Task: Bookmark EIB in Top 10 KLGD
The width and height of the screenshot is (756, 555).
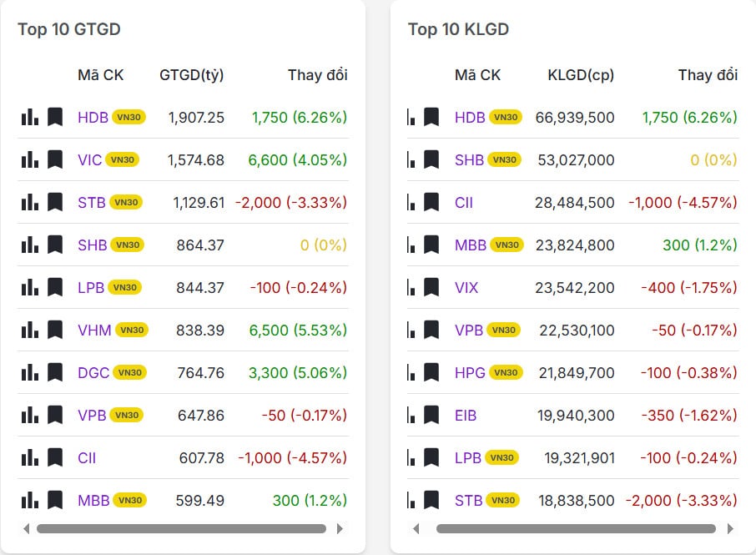Action: (x=431, y=415)
